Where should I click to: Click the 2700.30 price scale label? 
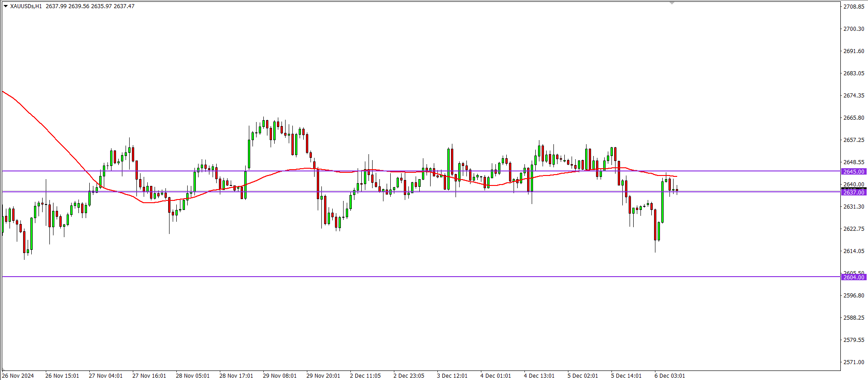pos(853,29)
